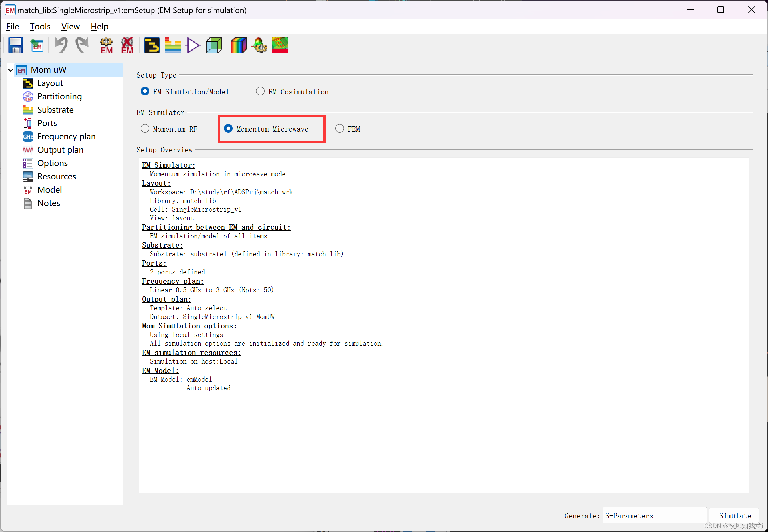Click the Save floppy disk icon
The width and height of the screenshot is (768, 532).
click(x=15, y=45)
